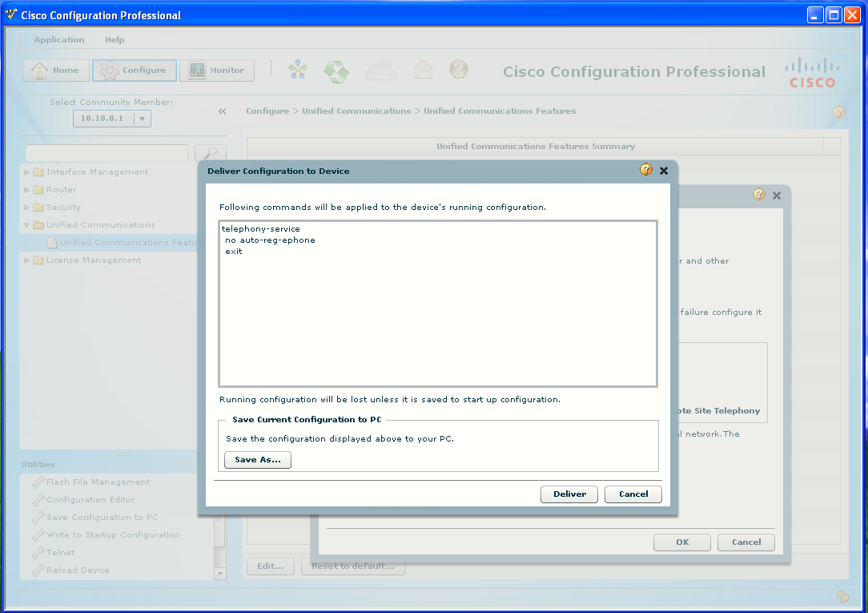Image resolution: width=868 pixels, height=613 pixels.
Task: Click the Cisco logo
Action: [x=812, y=73]
